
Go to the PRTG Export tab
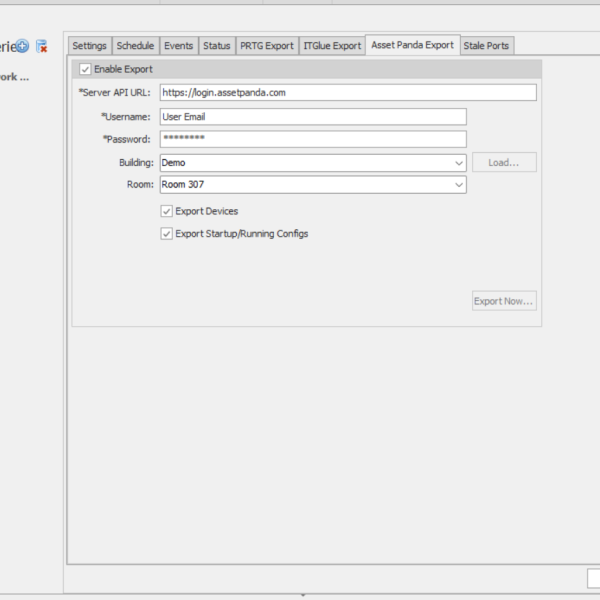(x=267, y=46)
